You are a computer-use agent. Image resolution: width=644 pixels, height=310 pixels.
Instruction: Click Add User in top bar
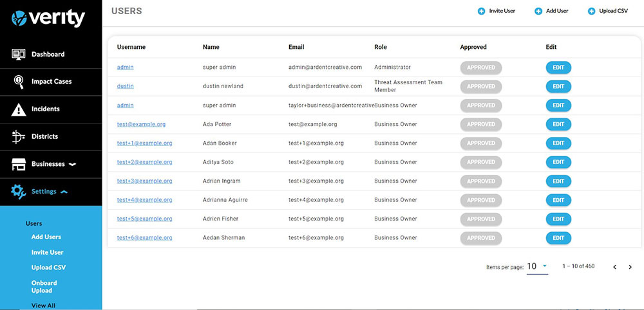click(557, 11)
